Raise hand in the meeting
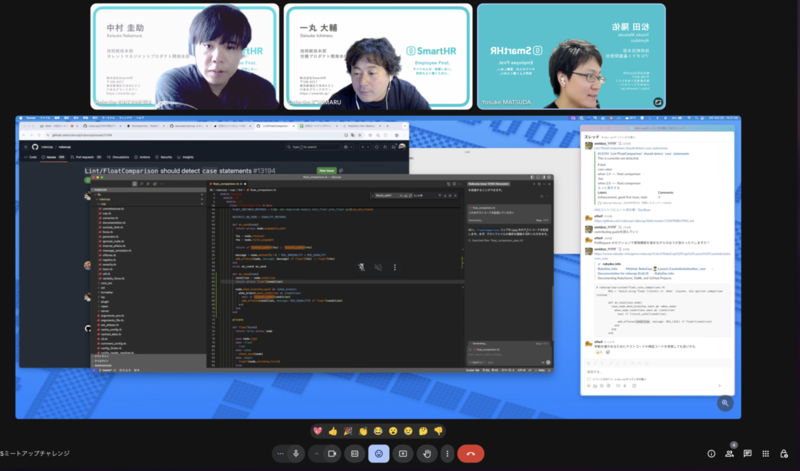Screen dimensions: 800x471 point(427,454)
